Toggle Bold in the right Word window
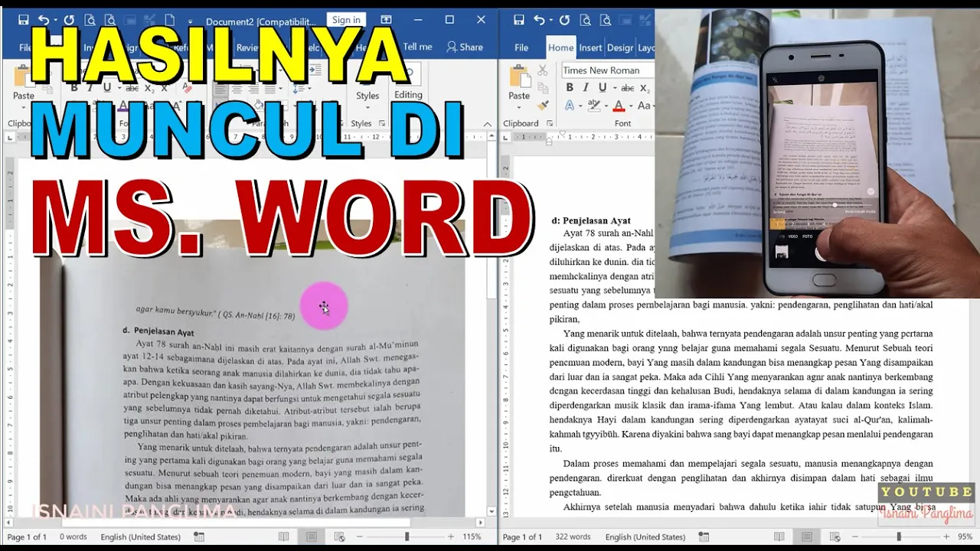This screenshot has width=980, height=551. click(569, 88)
